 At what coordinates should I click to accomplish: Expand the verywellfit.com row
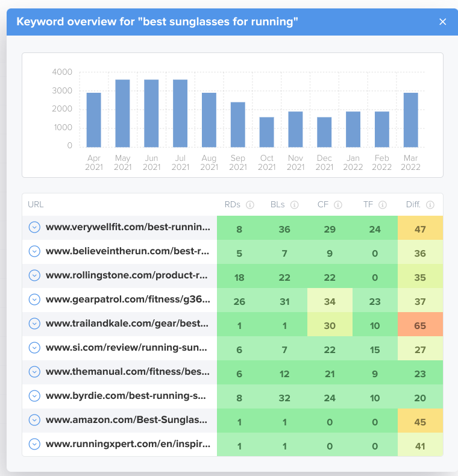[34, 227]
